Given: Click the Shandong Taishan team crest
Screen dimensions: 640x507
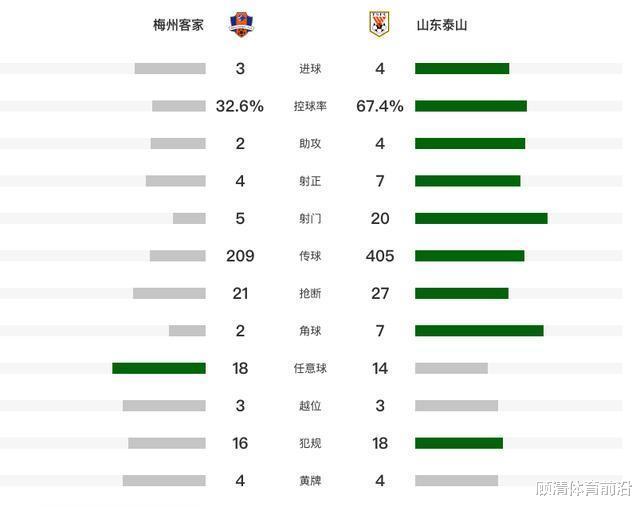Looking at the screenshot, I should point(379,24).
